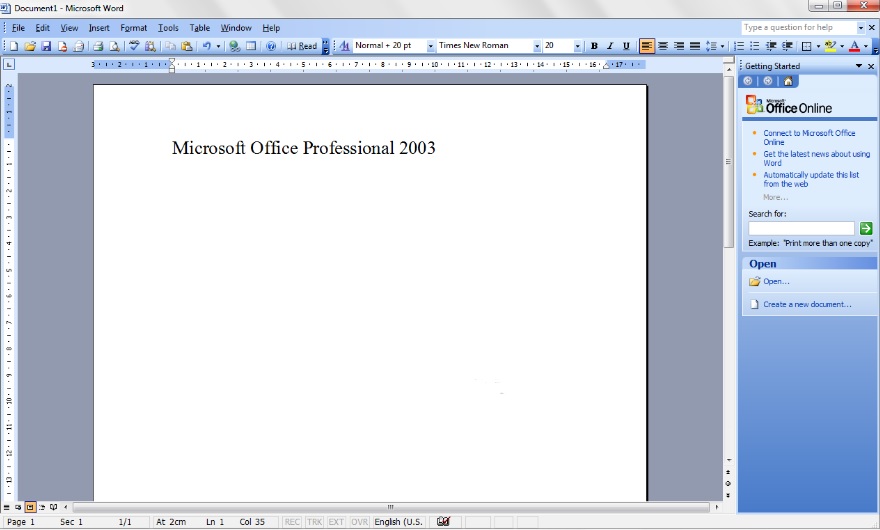Open Print Preview from the toolbar
This screenshot has width=880, height=530.
tap(114, 46)
